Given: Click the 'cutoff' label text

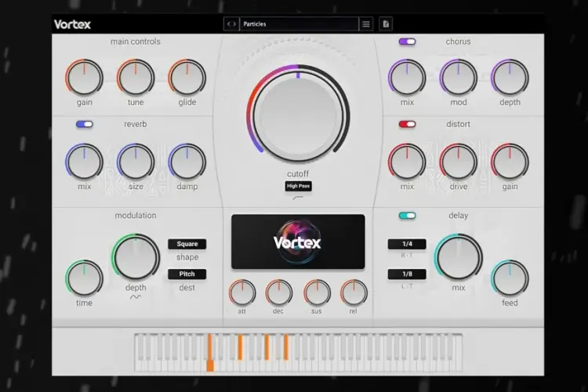Looking at the screenshot, I should click(298, 174).
